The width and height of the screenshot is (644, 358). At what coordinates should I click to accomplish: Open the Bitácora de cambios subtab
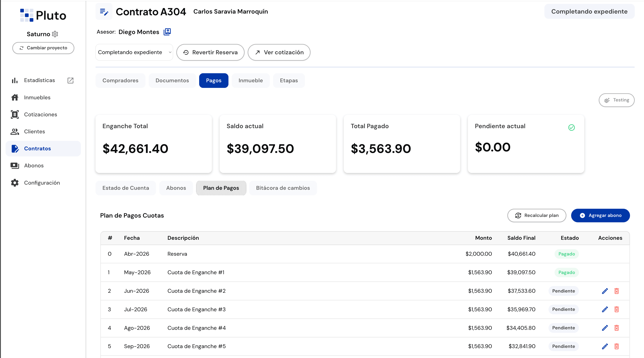click(283, 188)
